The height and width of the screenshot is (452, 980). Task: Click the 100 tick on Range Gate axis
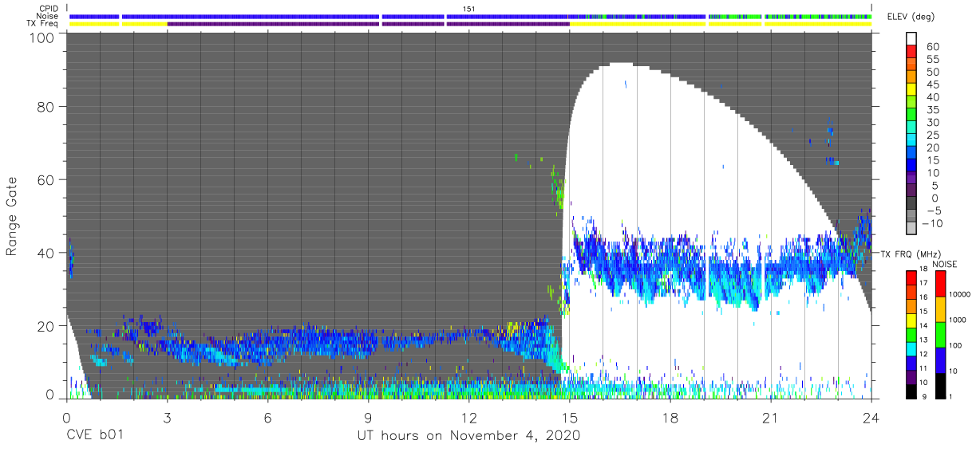pyautogui.click(x=43, y=38)
